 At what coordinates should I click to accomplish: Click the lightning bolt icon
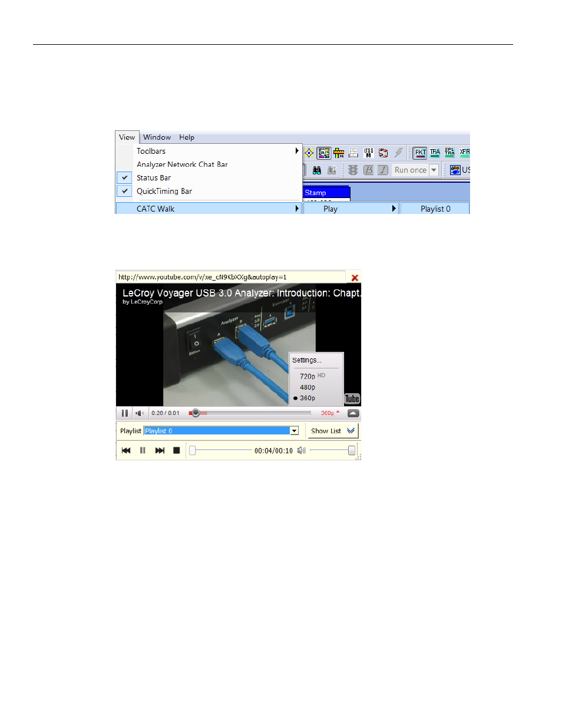coord(399,153)
